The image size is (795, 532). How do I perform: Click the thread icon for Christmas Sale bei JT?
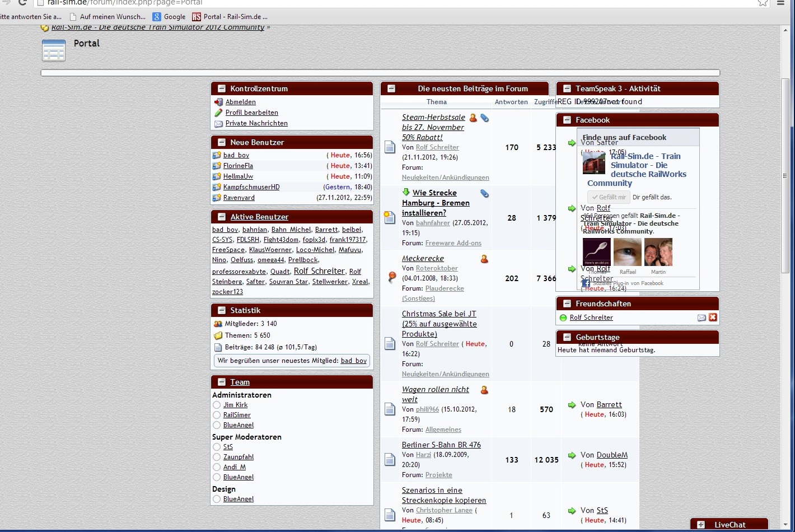tap(390, 344)
